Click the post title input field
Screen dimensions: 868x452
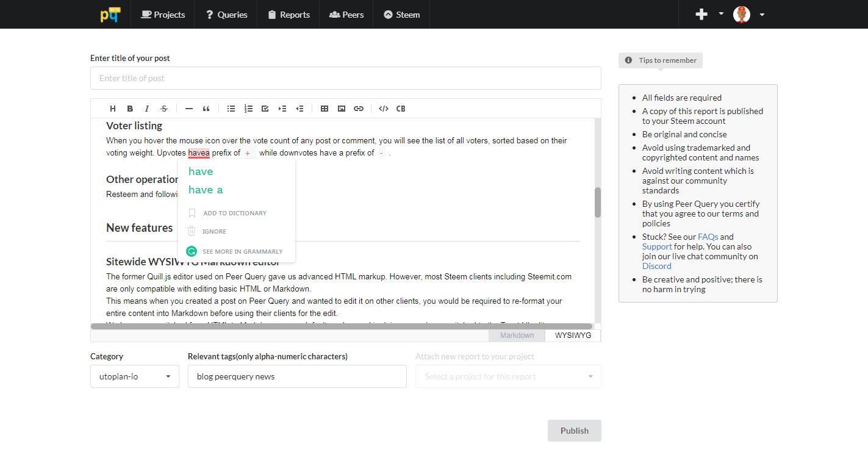[x=346, y=78]
